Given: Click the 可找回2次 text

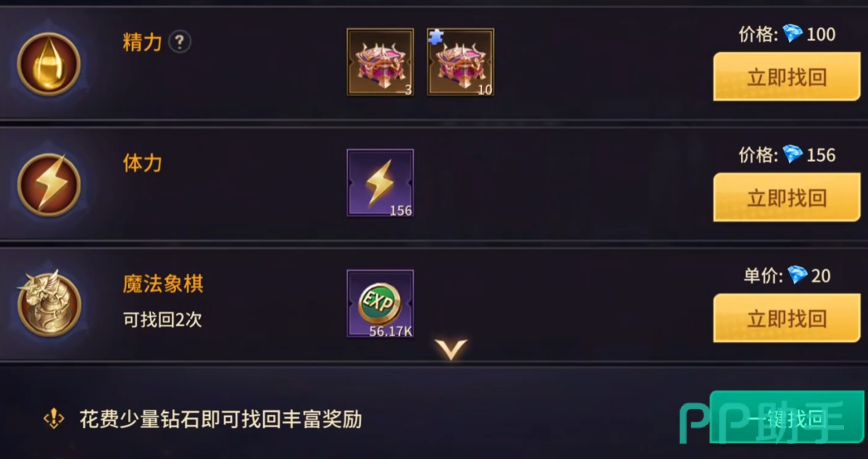Looking at the screenshot, I should click(162, 320).
